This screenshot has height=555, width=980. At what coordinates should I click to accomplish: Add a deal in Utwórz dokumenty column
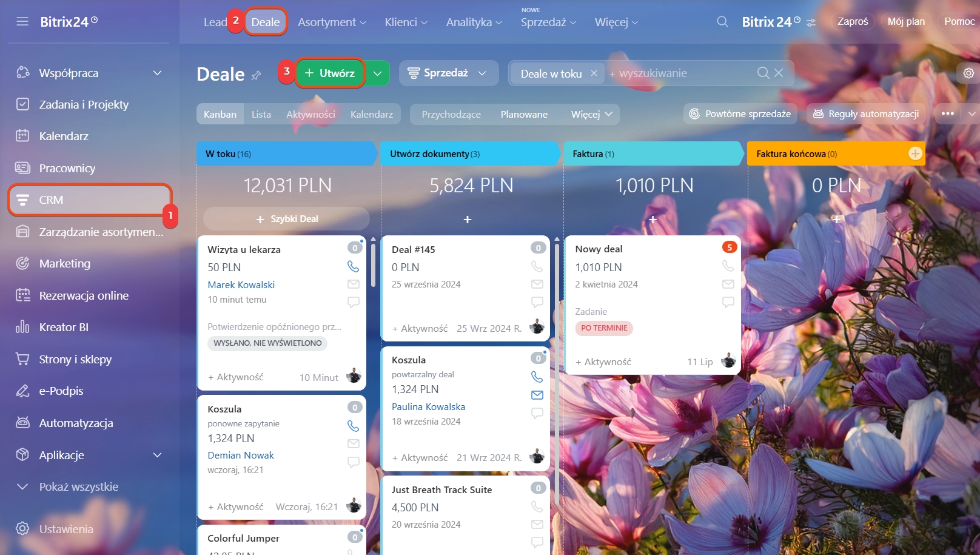pyautogui.click(x=468, y=219)
